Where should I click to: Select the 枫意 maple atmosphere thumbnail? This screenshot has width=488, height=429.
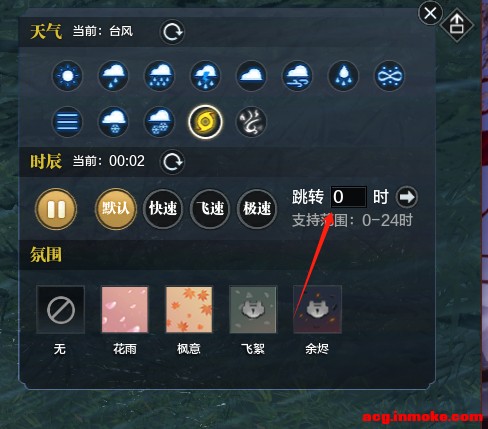pos(189,310)
